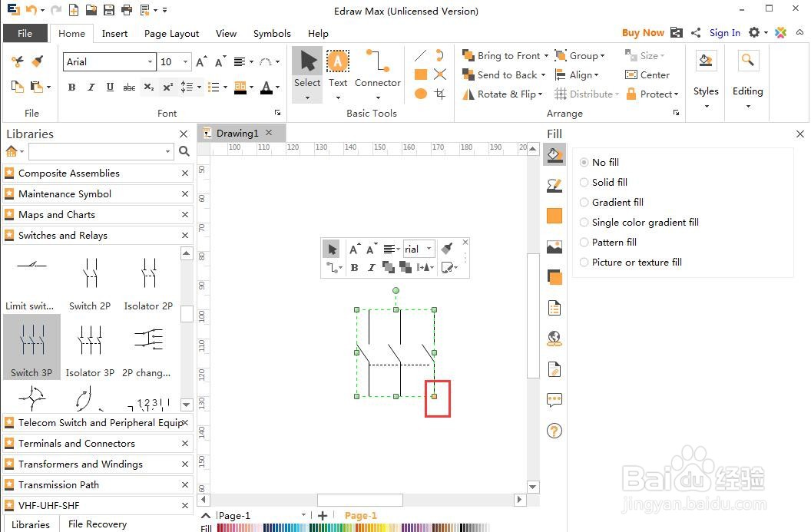
Task: Expand the Styles gallery
Action: [x=706, y=81]
